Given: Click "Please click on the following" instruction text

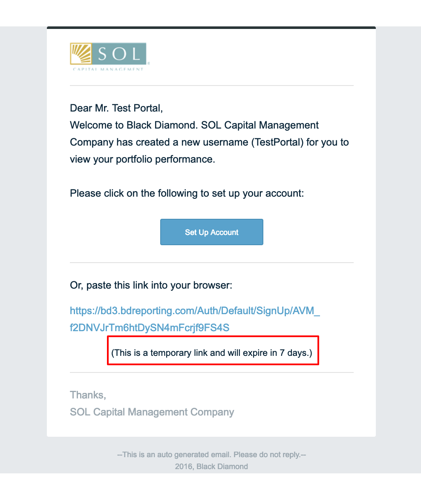Looking at the screenshot, I should coord(187,193).
